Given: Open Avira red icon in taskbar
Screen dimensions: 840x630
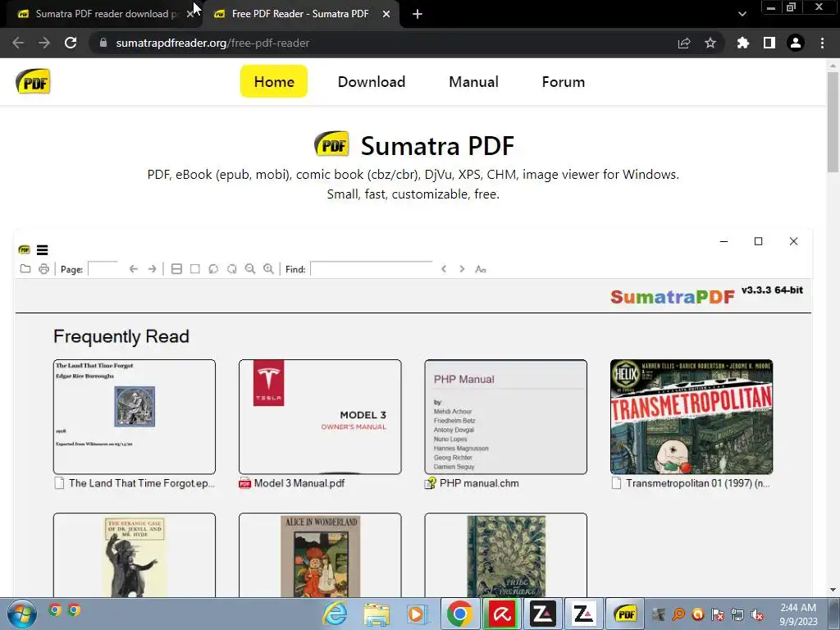Looking at the screenshot, I should (x=501, y=614).
